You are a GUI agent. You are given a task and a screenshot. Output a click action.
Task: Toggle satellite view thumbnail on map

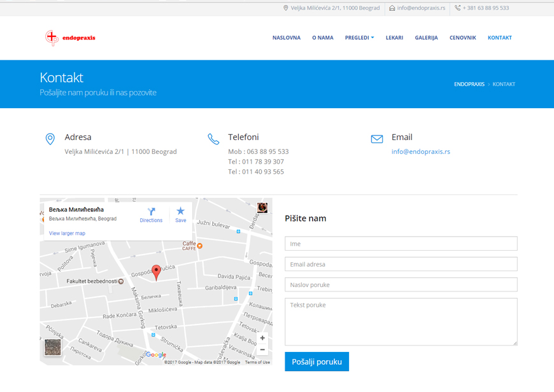click(x=53, y=347)
